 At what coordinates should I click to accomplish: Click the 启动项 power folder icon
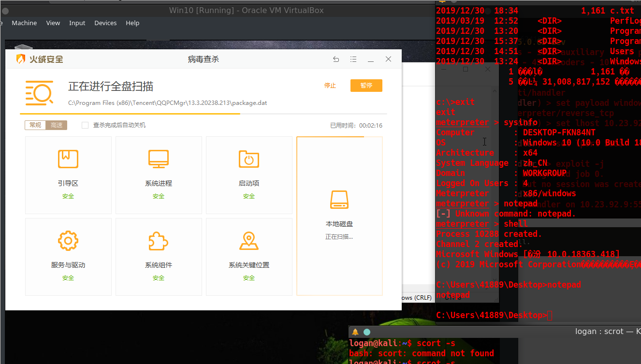click(x=249, y=159)
